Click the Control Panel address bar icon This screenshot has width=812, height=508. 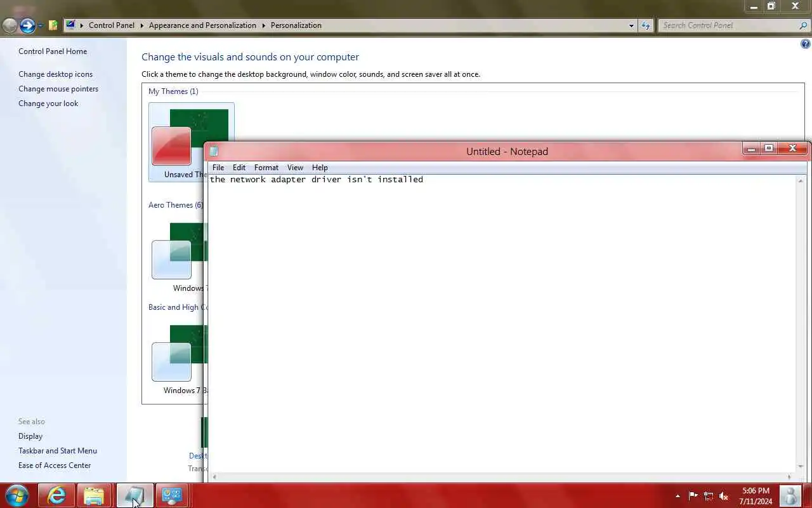tap(71, 25)
